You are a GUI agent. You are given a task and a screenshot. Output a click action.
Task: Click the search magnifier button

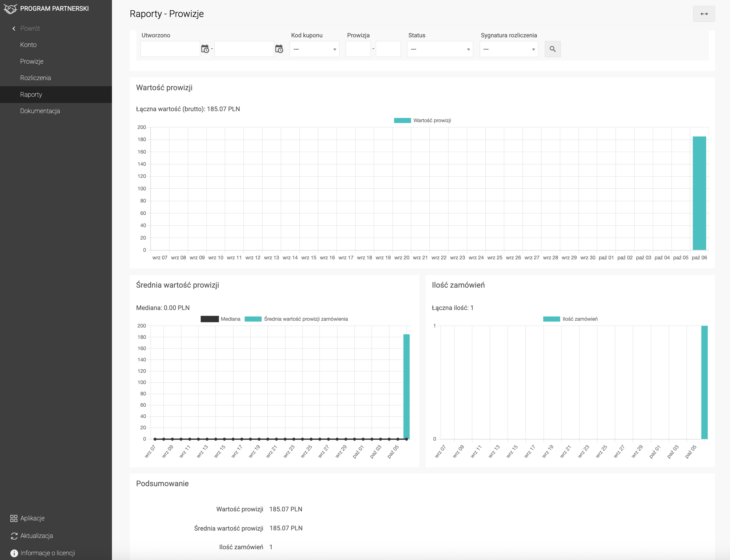pyautogui.click(x=552, y=49)
